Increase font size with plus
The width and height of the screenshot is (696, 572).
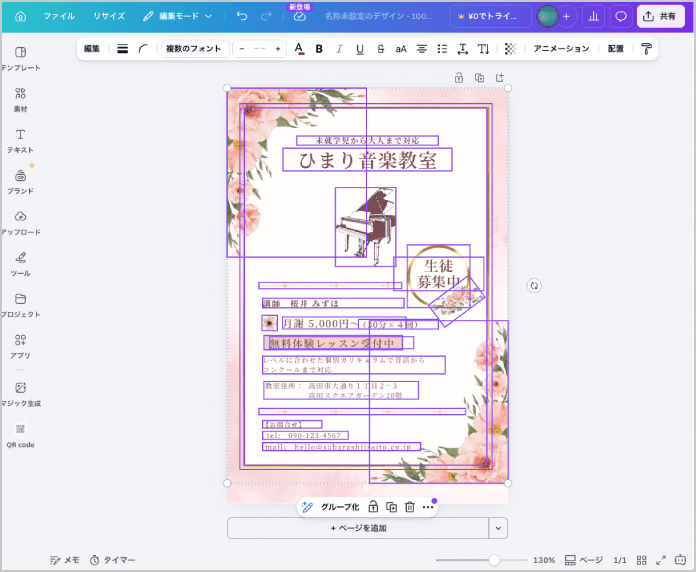(x=278, y=49)
